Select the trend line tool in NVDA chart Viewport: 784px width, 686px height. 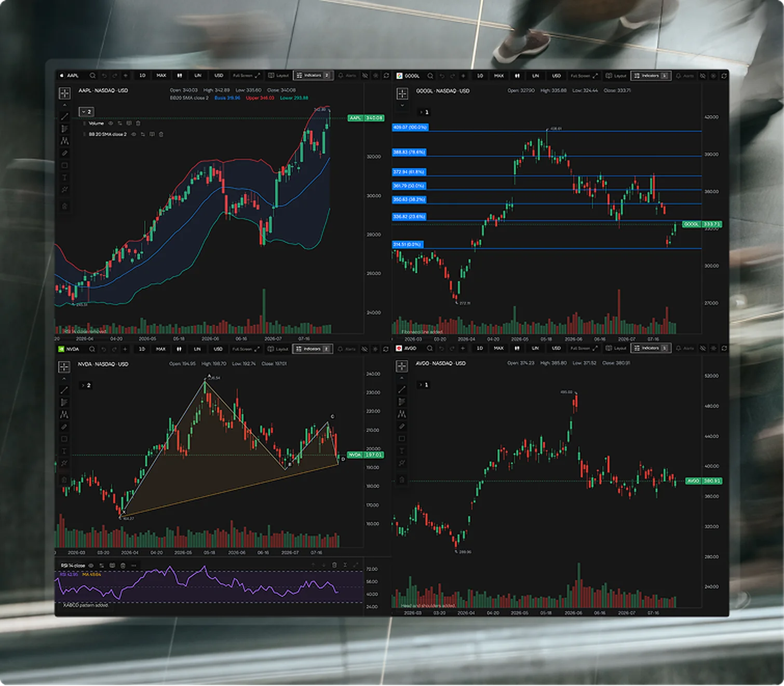pos(64,390)
